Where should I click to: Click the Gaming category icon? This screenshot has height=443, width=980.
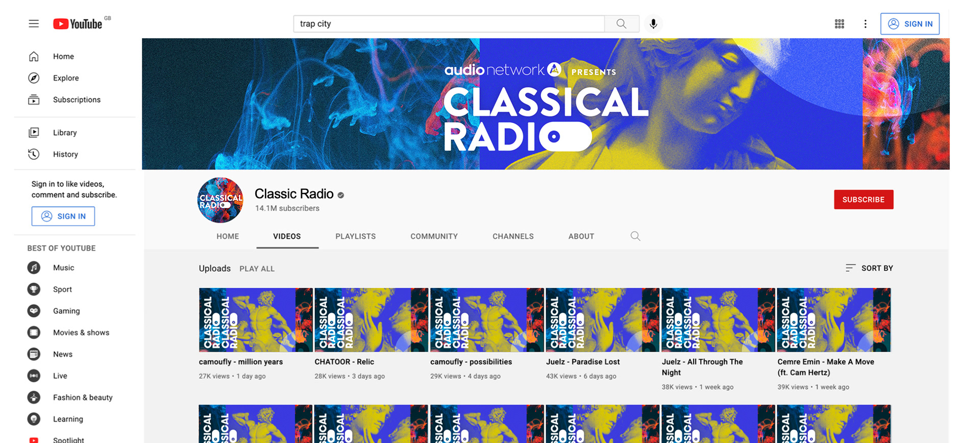click(x=34, y=311)
